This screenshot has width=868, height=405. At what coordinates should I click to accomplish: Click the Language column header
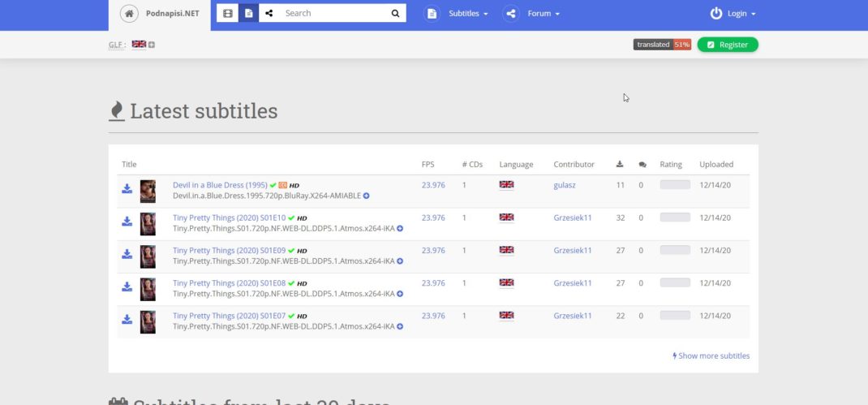pos(516,165)
